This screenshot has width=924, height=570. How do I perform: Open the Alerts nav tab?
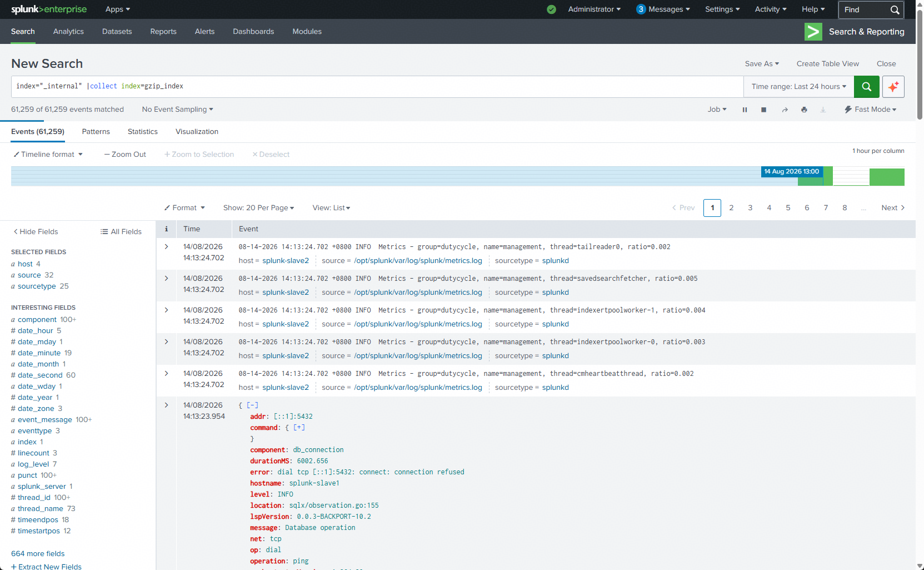point(204,32)
